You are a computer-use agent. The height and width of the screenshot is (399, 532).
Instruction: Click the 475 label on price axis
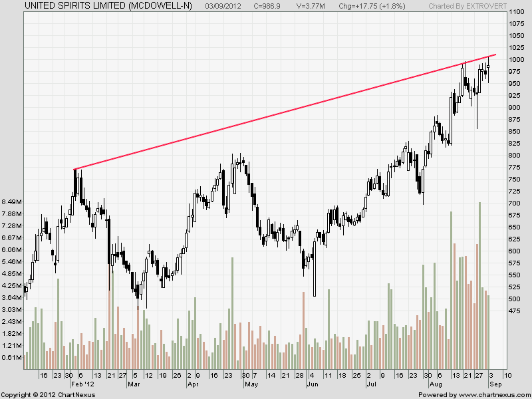pyautogui.click(x=515, y=311)
